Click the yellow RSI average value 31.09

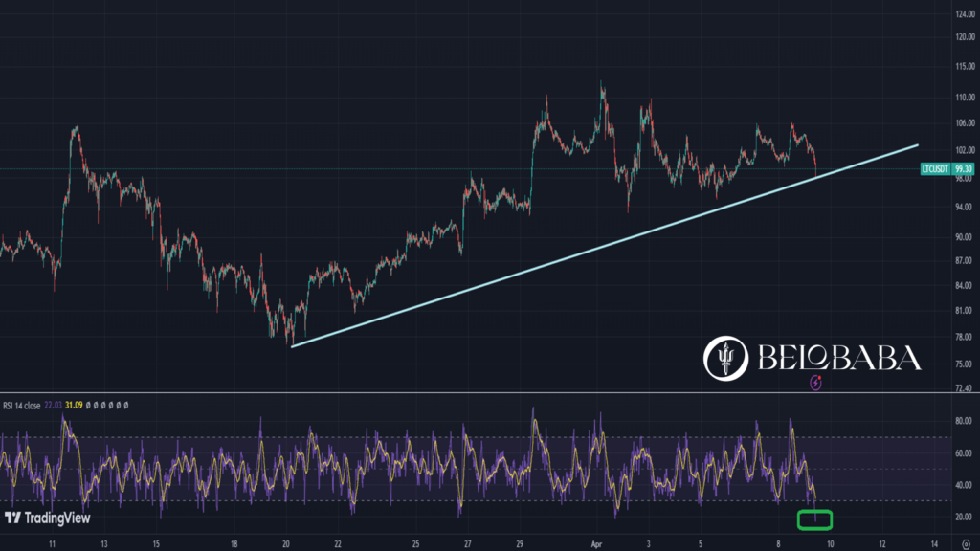[x=74, y=406]
